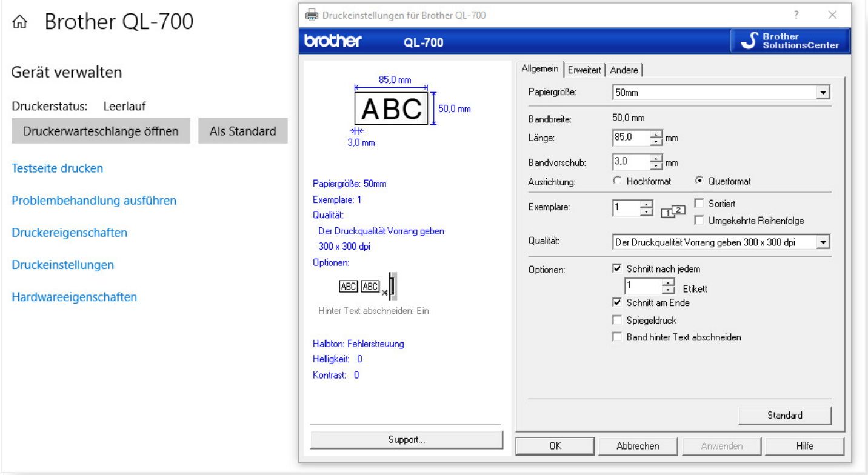Enable Umgekehrte Reihenfolge checkbox
868x475 pixels.
click(699, 221)
